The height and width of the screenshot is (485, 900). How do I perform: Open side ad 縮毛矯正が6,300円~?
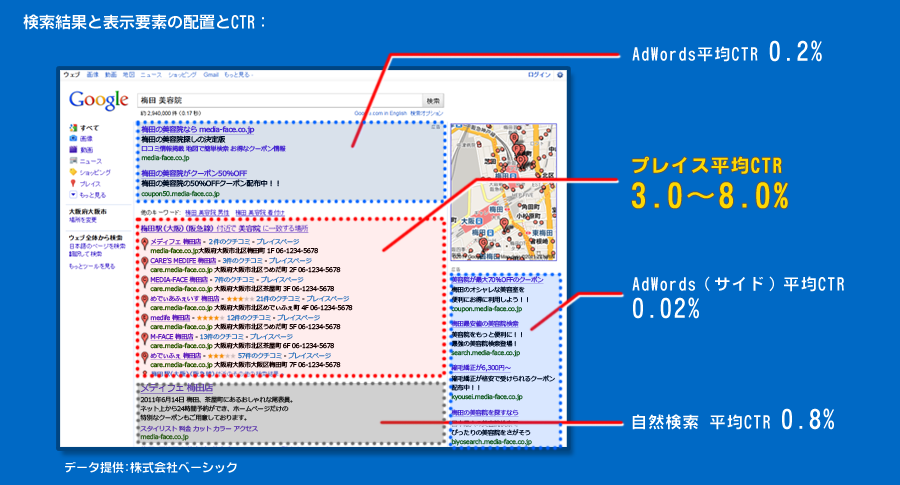point(481,367)
